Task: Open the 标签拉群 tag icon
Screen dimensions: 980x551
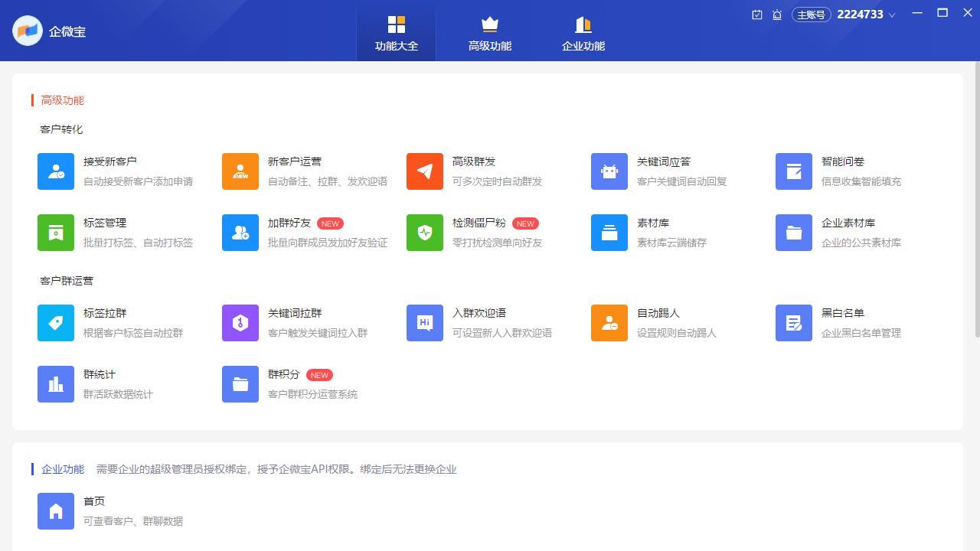Action: tap(56, 323)
